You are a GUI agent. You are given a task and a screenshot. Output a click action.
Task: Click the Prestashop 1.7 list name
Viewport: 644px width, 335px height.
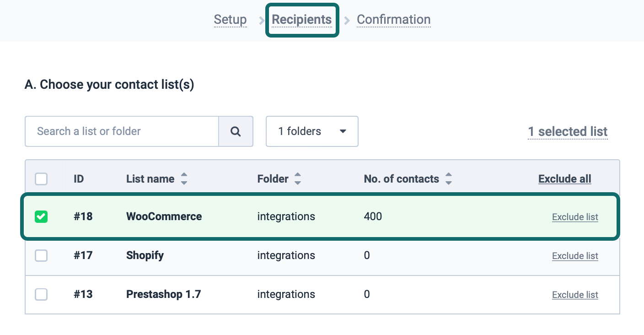(x=164, y=294)
